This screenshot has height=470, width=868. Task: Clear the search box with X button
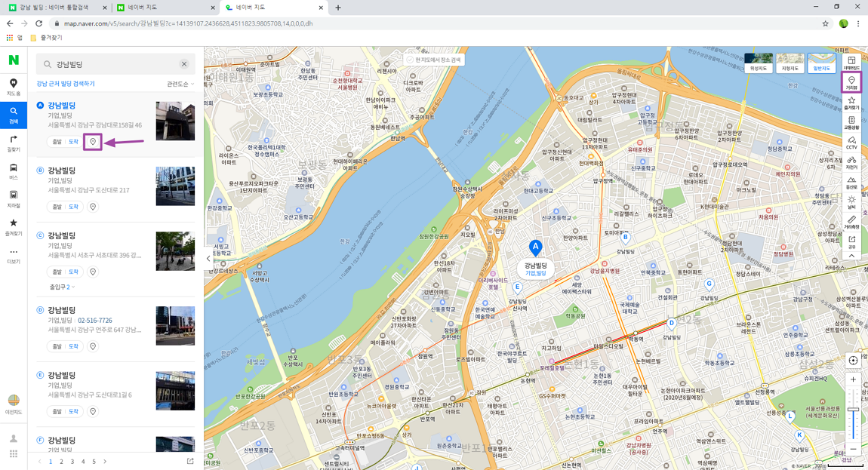point(184,64)
